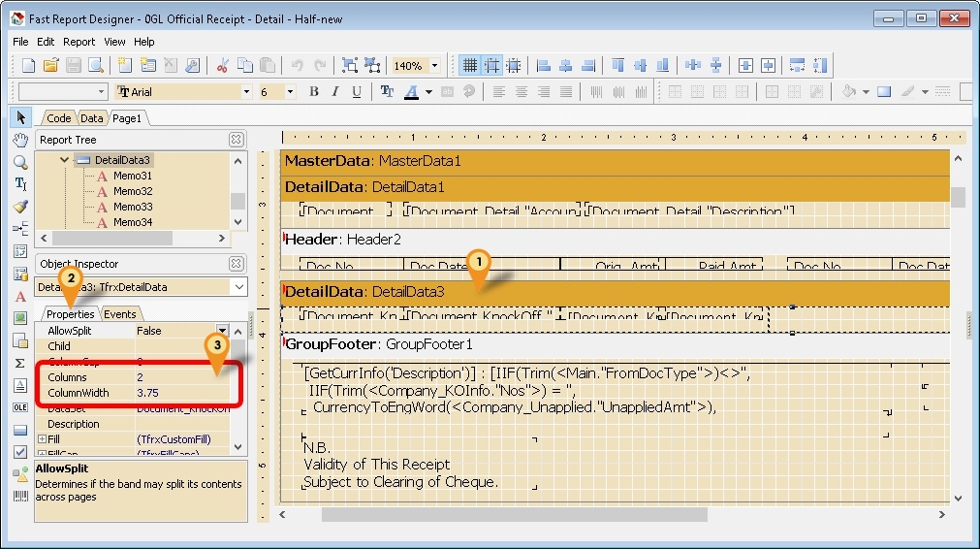This screenshot has width=980, height=549.
Task: Click the Cut scissors icon
Action: click(222, 66)
